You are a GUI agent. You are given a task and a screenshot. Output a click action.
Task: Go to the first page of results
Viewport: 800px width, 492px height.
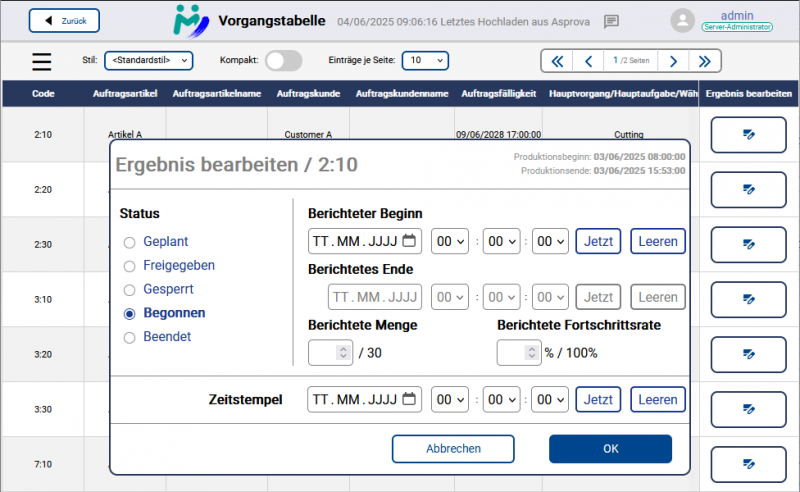558,61
